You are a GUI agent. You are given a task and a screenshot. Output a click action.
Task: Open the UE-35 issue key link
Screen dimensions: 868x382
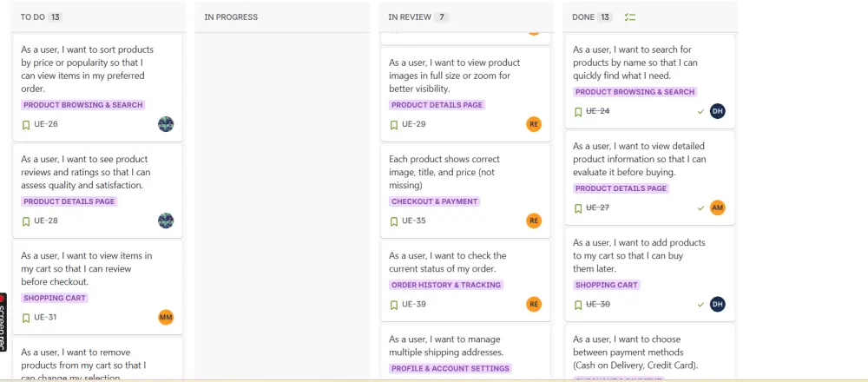pos(414,221)
